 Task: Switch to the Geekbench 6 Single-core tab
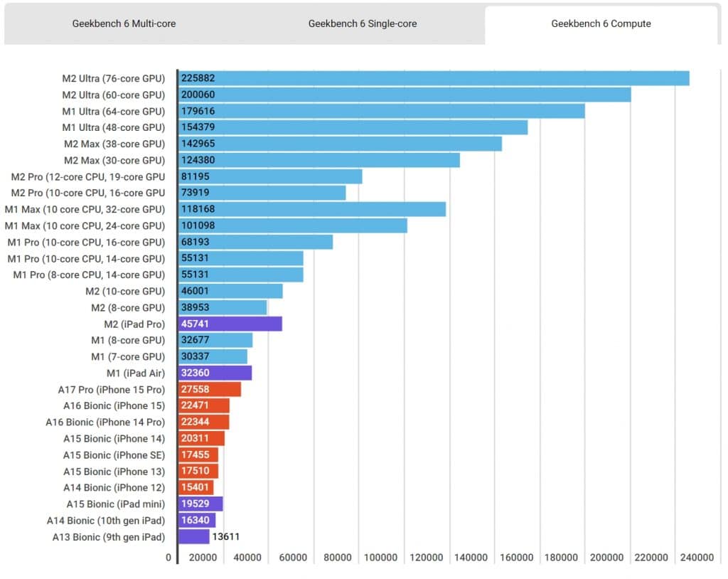363,23
